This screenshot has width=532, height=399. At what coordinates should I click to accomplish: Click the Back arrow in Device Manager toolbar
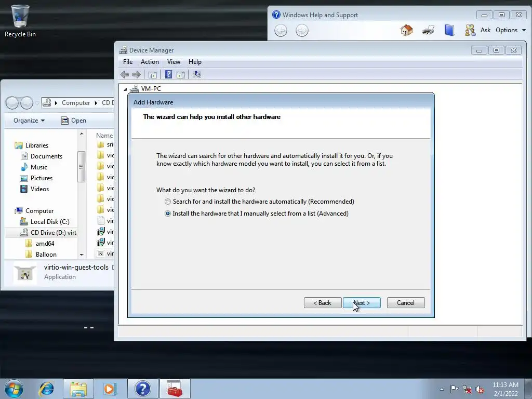point(125,75)
